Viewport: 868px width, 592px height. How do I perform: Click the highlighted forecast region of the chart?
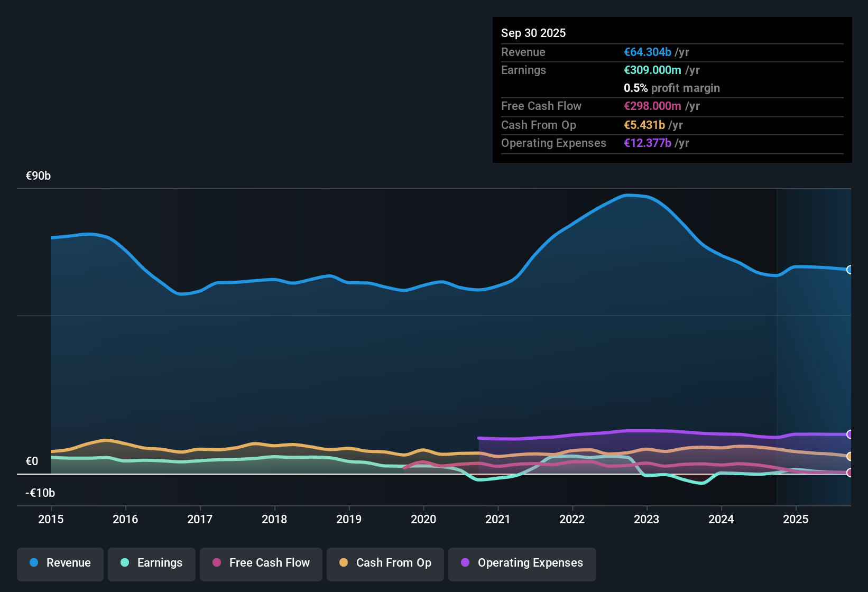(x=814, y=344)
